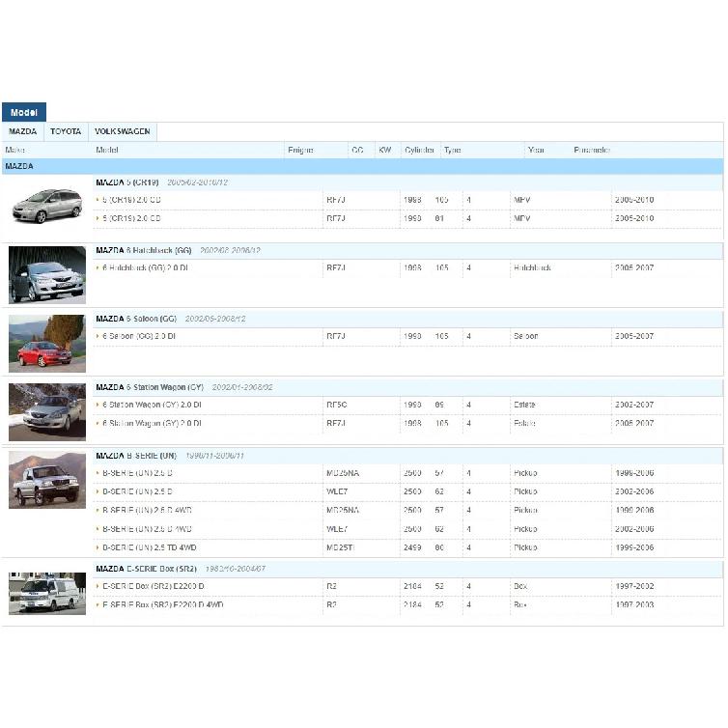The width and height of the screenshot is (728, 728).
Task: Click the Mazda 6 Station Wagon thumbnail
Action: click(47, 412)
